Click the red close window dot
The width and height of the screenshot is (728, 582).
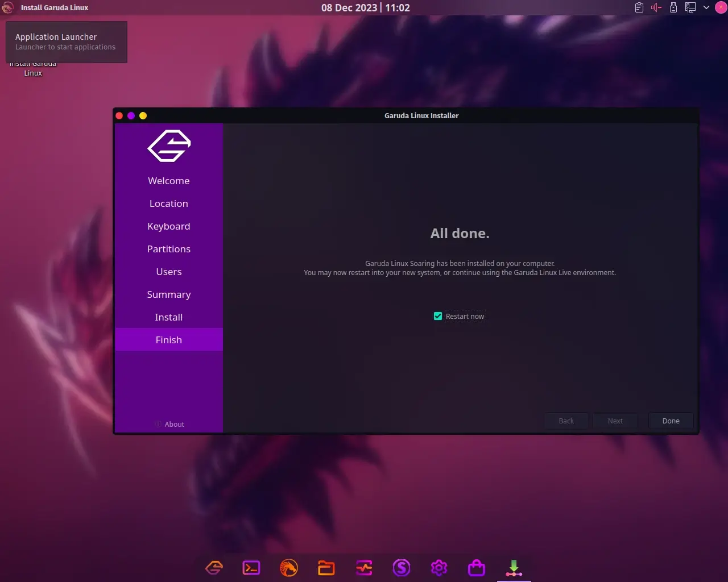[119, 115]
